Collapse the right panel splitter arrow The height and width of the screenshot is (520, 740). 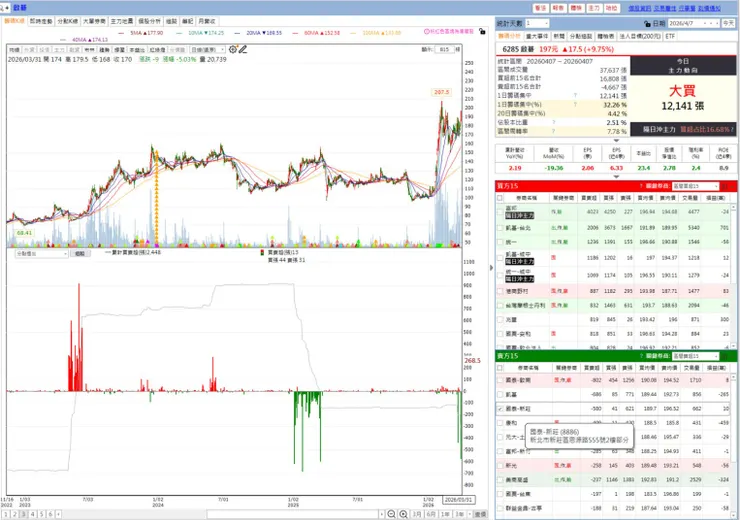coord(491,268)
